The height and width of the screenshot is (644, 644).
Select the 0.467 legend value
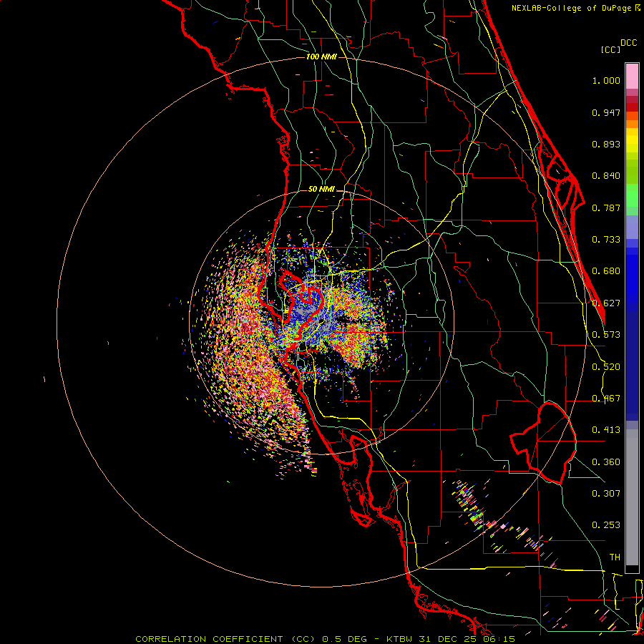point(606,399)
